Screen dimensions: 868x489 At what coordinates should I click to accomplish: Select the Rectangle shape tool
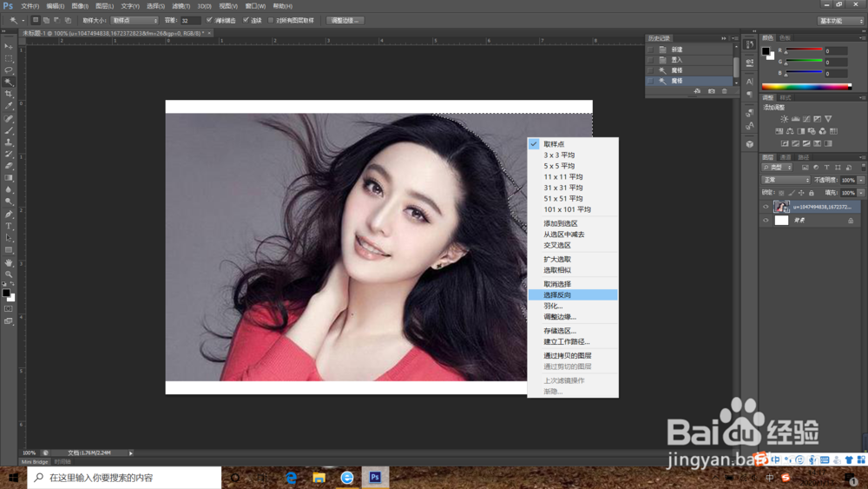[9, 250]
